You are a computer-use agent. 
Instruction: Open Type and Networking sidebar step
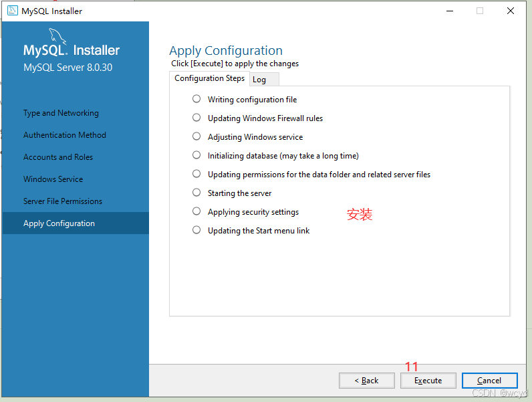click(x=61, y=113)
